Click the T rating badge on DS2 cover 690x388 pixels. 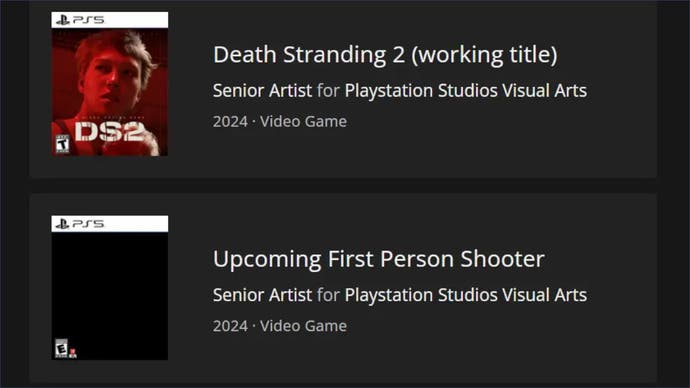[62, 144]
